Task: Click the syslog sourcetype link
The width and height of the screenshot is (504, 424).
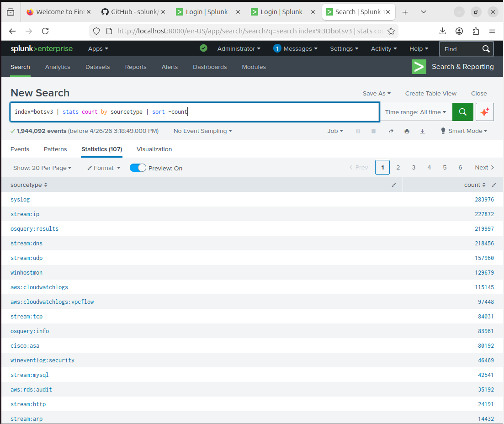Action: 20,199
